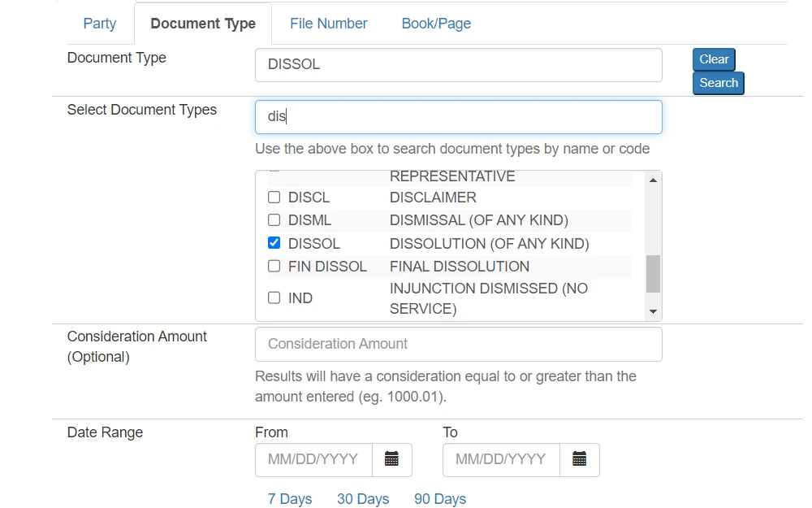The height and width of the screenshot is (508, 812).
Task: Set date range to 7 Days
Action: tap(290, 499)
